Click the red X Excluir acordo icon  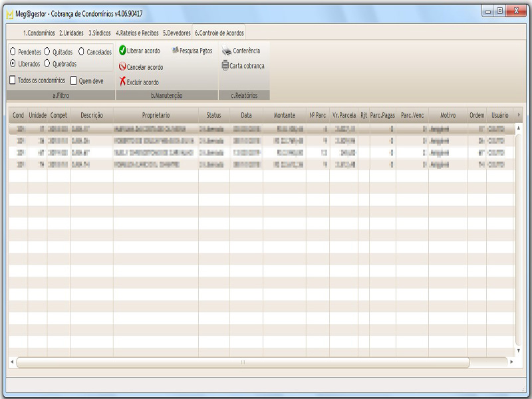coord(123,82)
